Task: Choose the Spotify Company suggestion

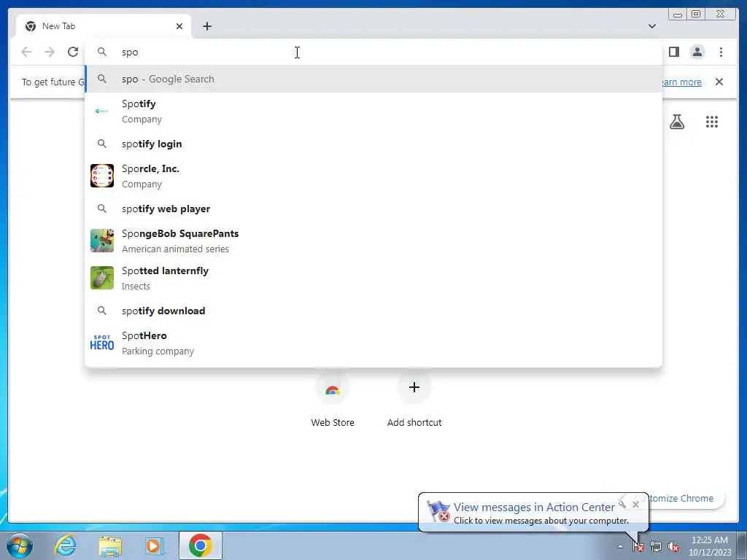Action: pos(373,112)
